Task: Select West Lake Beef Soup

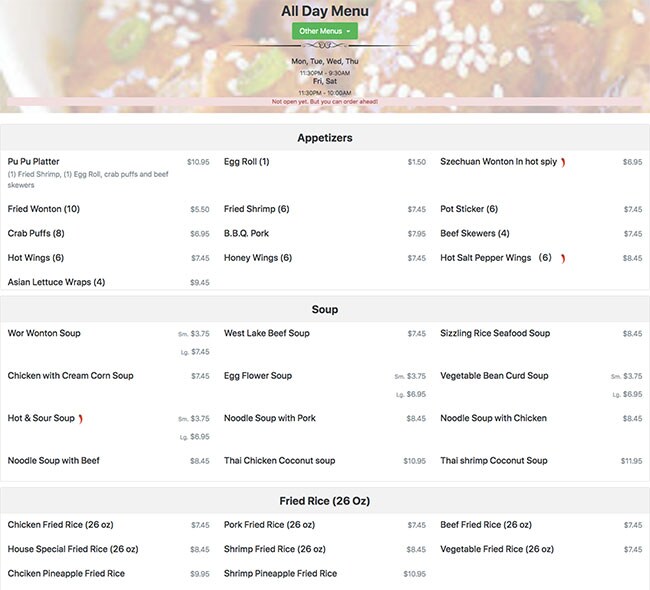Action: pos(266,333)
